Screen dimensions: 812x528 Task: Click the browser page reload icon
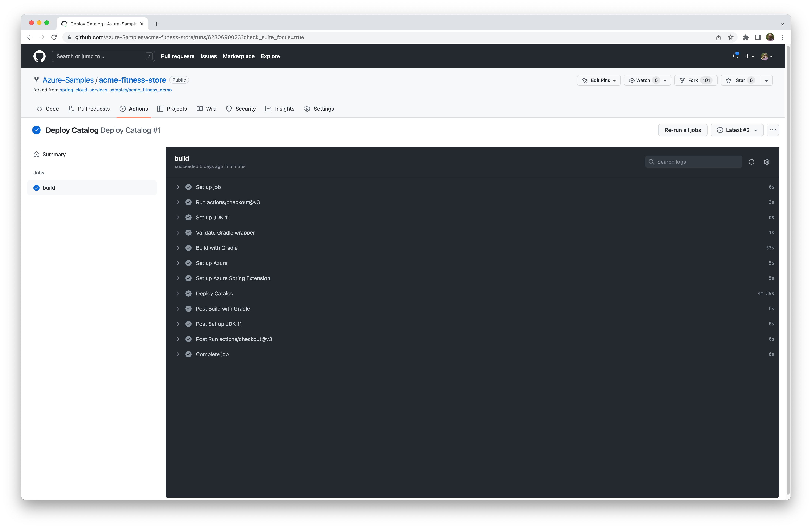coord(54,37)
